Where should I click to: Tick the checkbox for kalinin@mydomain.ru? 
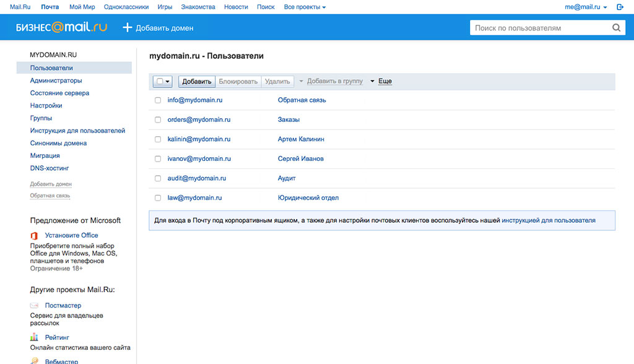coord(158,139)
